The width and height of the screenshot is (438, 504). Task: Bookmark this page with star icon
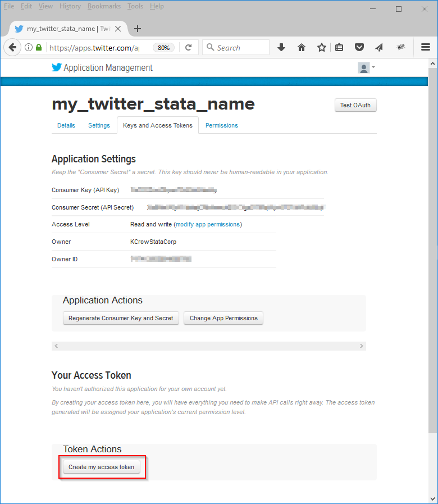(321, 48)
